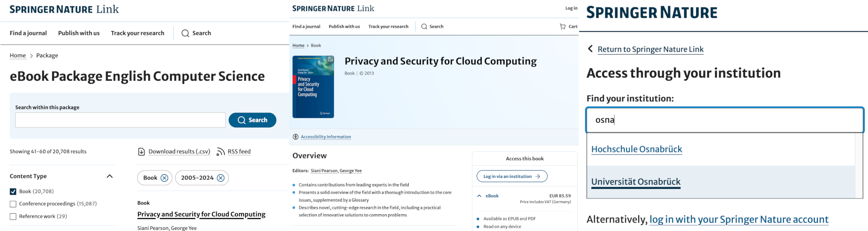Viewport: 868px width, 231px height.
Task: Click the Search within this package field
Action: tap(120, 120)
